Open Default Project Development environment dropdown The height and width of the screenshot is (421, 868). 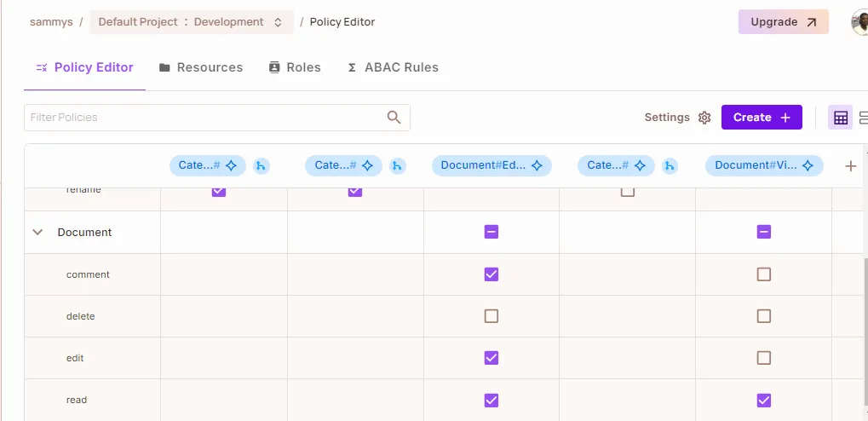(x=191, y=22)
